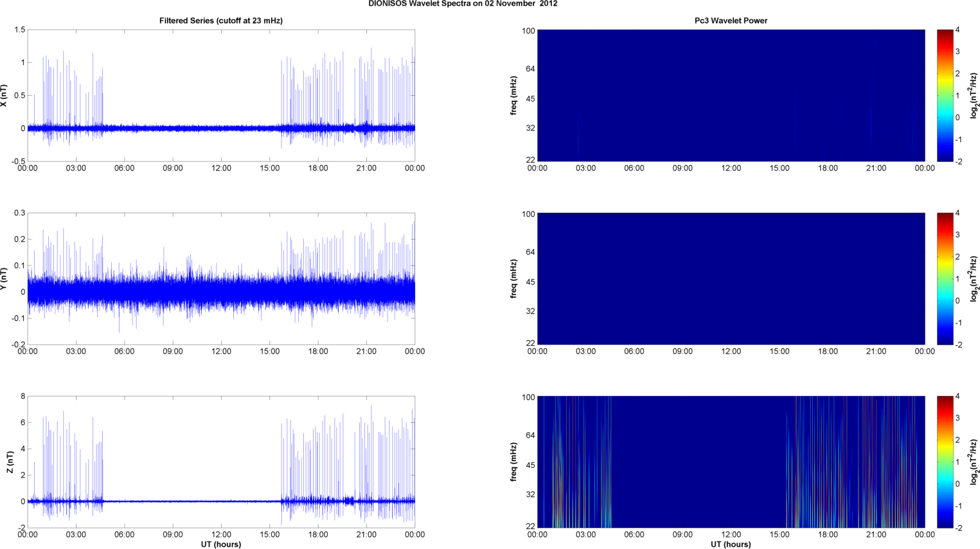Click "freq (mHz)" label of middle spectrogram

coord(514,278)
